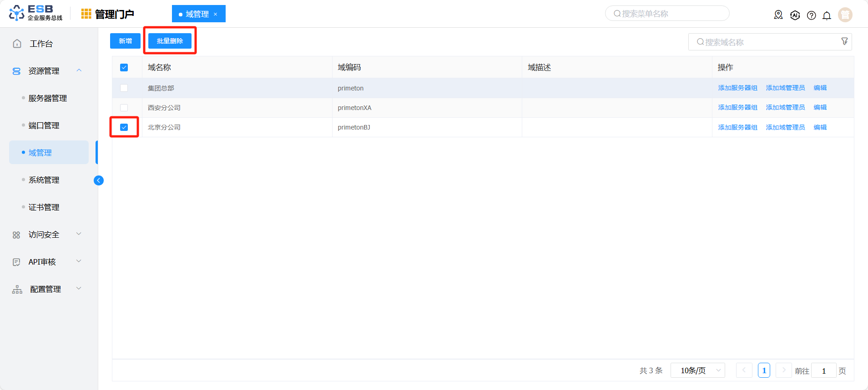Open the 10条/页 page size dropdown

click(x=697, y=370)
